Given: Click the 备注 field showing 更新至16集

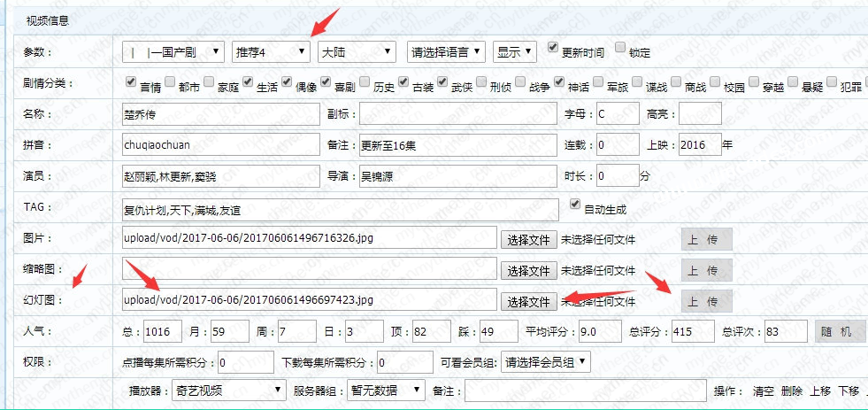Looking at the screenshot, I should click(x=457, y=145).
